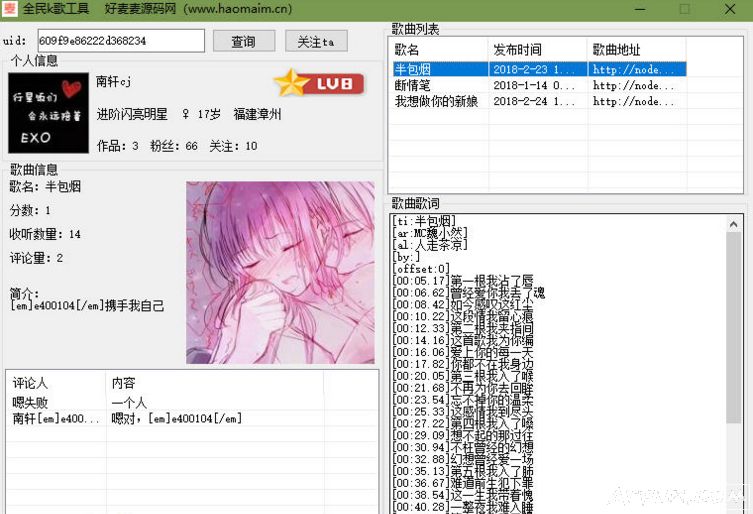Viewport: 753px width, 514px height.
Task: Click the lyrics vertical scrollbar thumb
Action: pyautogui.click(x=733, y=328)
